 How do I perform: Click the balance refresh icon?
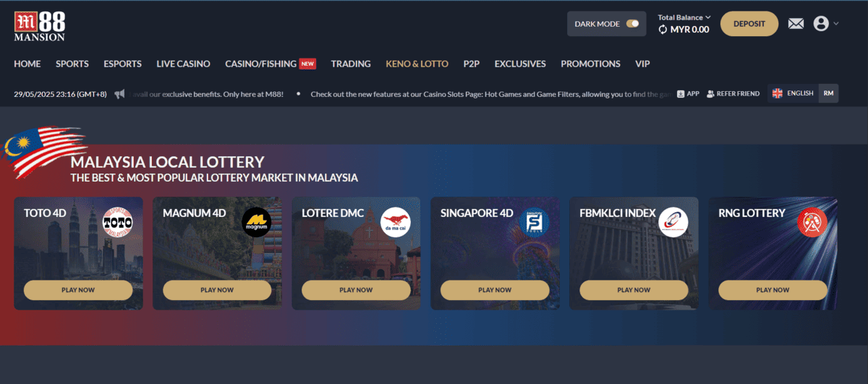[663, 30]
